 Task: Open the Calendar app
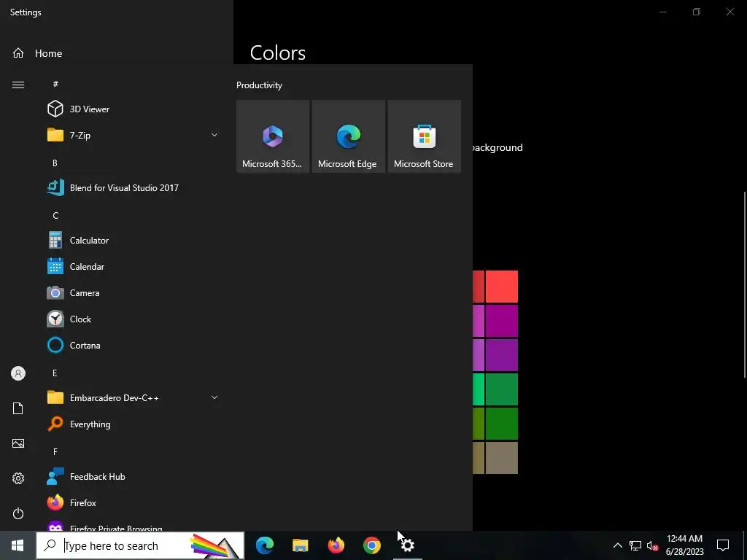click(x=133, y=267)
